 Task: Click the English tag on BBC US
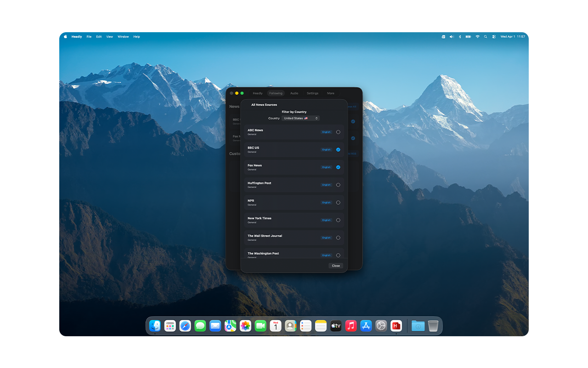pos(326,149)
